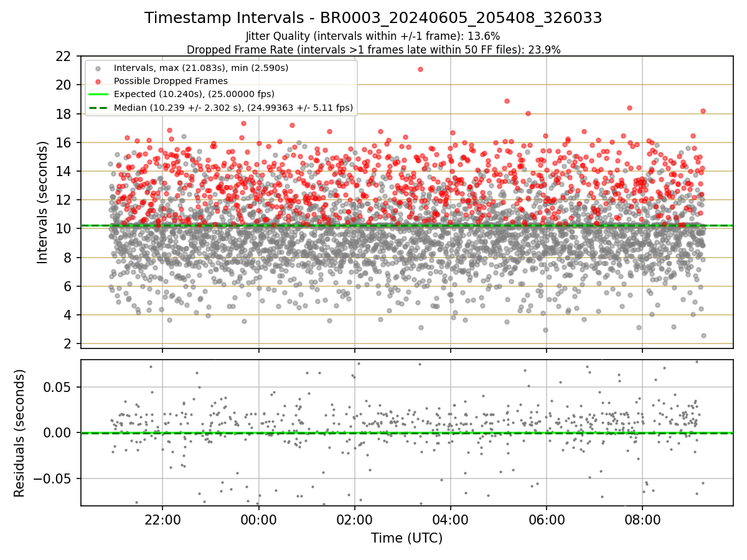The image size is (747, 560).
Task: Click the '12' tick label on the intervals axis
Action: pos(64,200)
